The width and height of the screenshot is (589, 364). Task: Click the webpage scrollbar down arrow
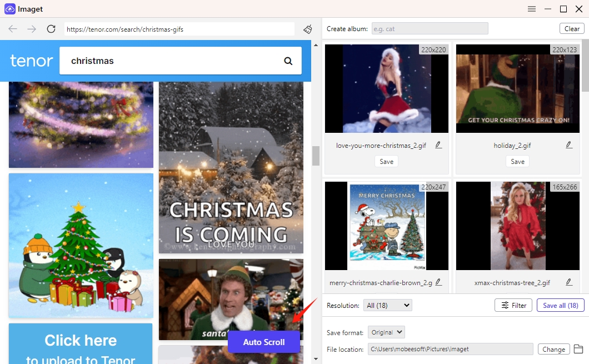(x=316, y=359)
